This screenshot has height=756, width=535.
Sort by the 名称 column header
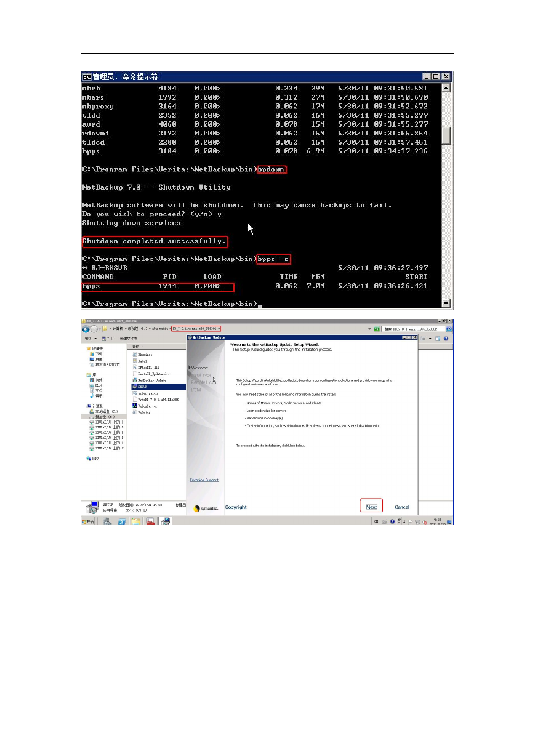point(137,347)
